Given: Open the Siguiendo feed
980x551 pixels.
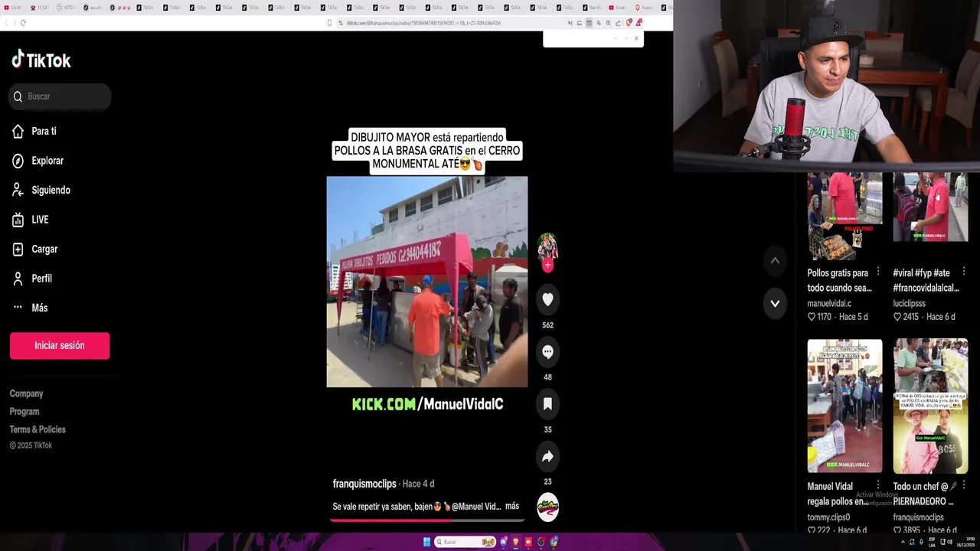Looking at the screenshot, I should [x=41, y=190].
